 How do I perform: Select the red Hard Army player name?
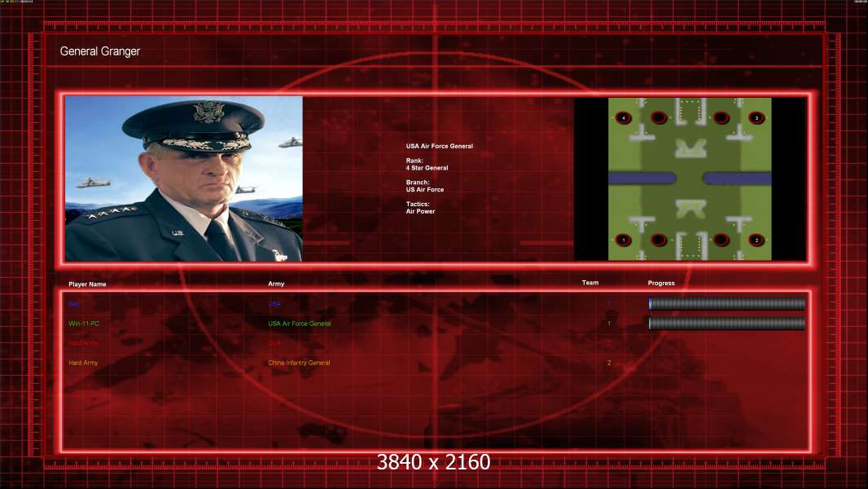click(83, 343)
